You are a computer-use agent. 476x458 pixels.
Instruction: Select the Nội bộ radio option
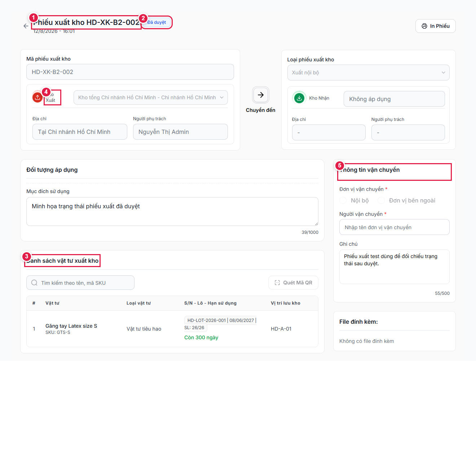click(343, 200)
